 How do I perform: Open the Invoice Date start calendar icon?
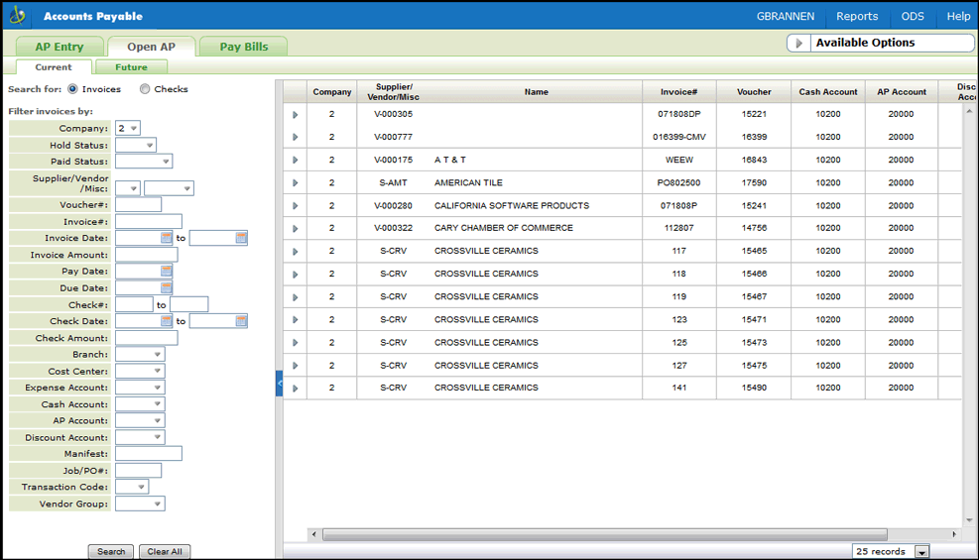[167, 238]
